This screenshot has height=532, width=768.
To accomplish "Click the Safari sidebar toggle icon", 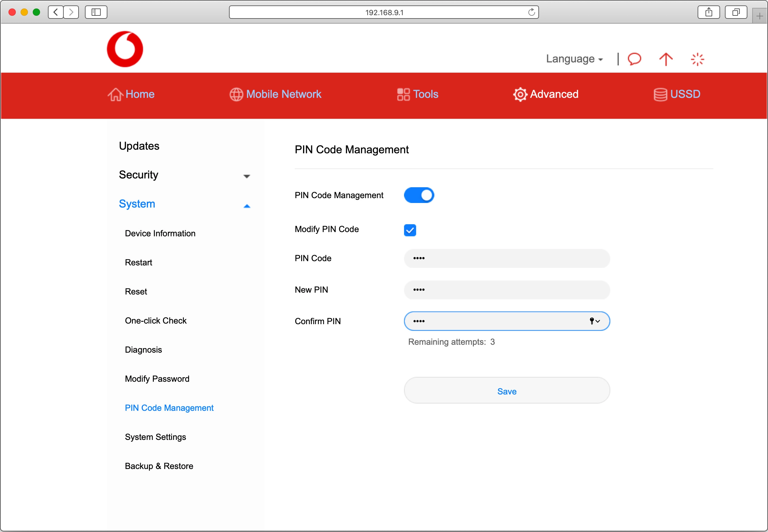I will point(96,12).
